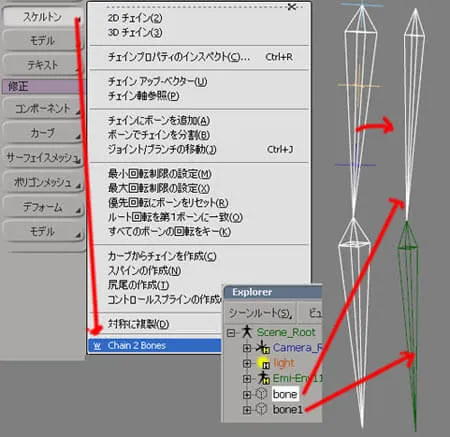This screenshot has height=437, width=450.
Task: Close the tear-off skeleton menu
Action: click(292, 6)
